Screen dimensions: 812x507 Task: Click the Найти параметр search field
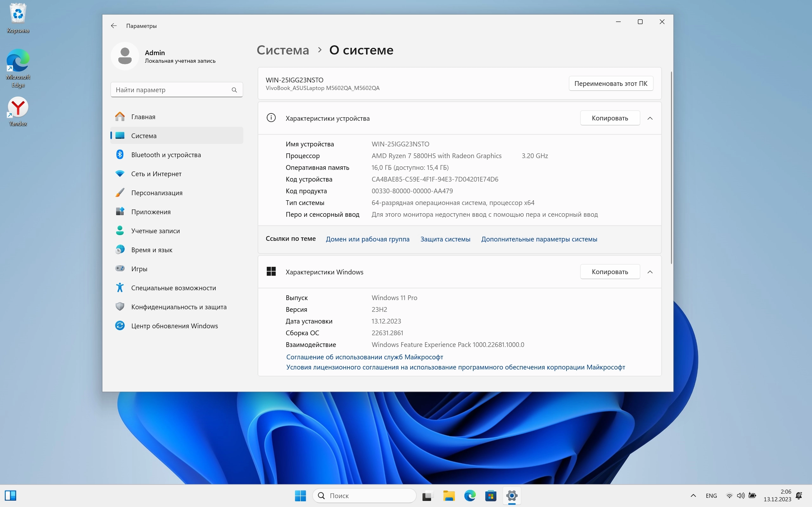[171, 90]
